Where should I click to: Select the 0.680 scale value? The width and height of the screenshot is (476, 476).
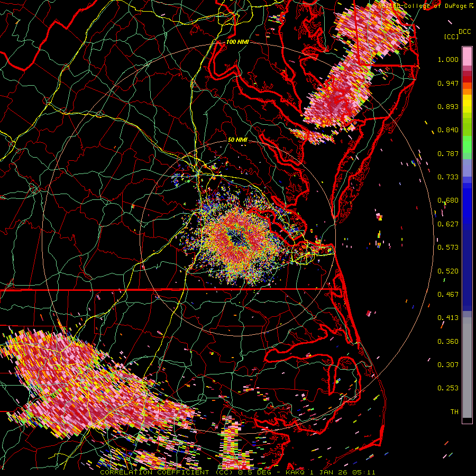click(448, 200)
